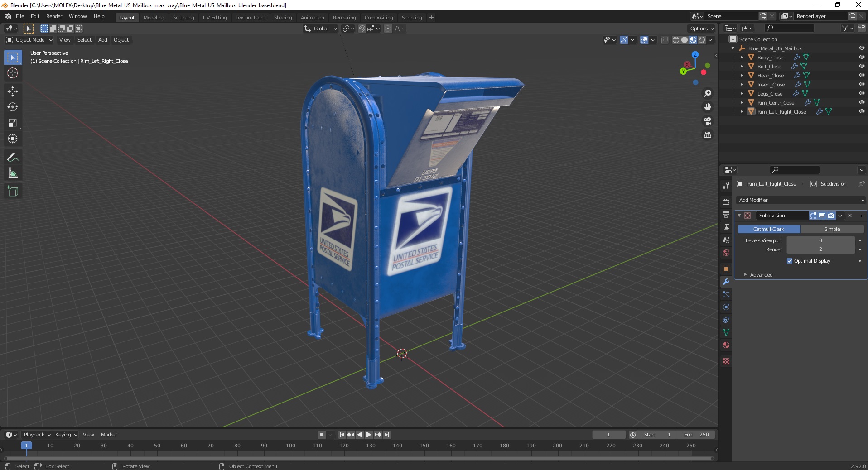The width and height of the screenshot is (868, 470).
Task: Hide Legs_Close with eye icon
Action: (x=861, y=93)
